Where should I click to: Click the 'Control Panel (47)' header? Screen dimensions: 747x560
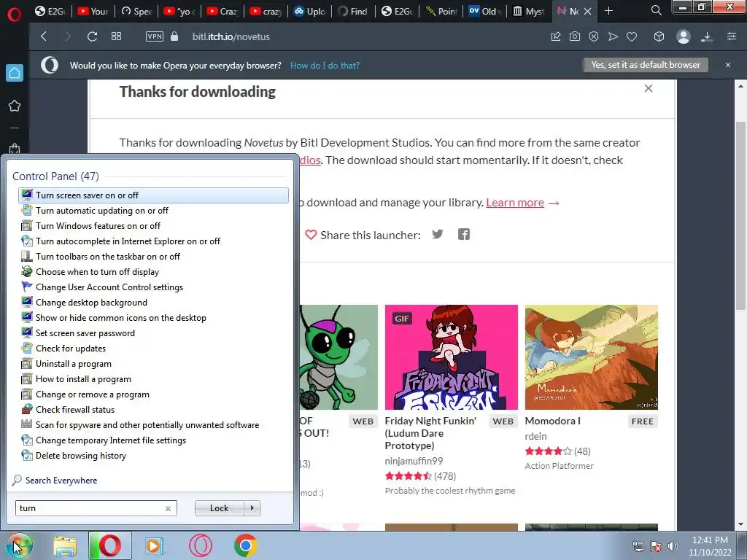[x=55, y=176]
